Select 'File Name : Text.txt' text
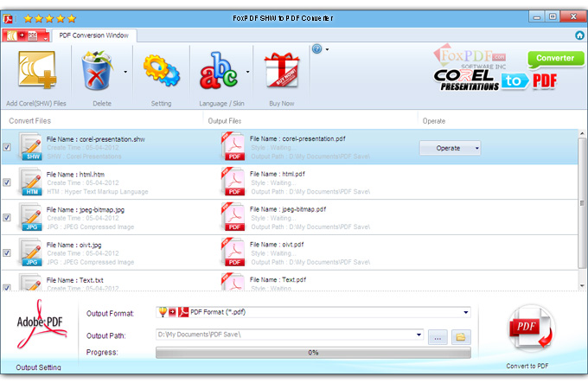The image size is (588, 383). 75,280
